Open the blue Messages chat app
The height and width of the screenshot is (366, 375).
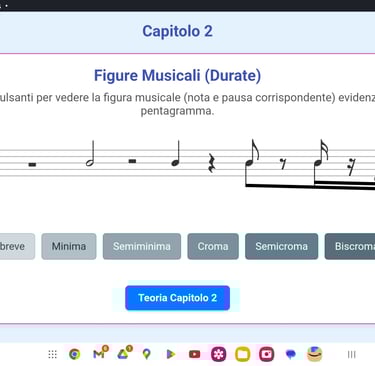291,354
